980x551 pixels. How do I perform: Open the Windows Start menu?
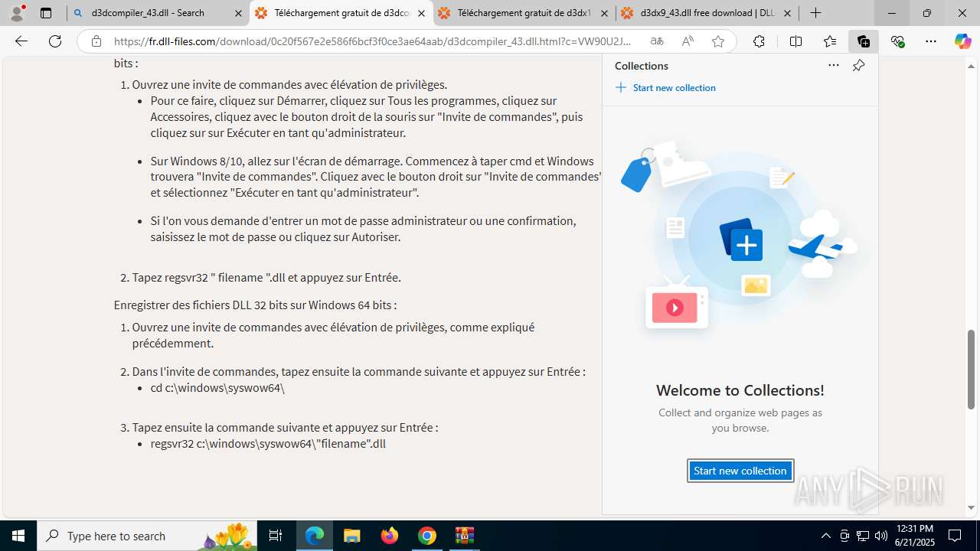(18, 536)
